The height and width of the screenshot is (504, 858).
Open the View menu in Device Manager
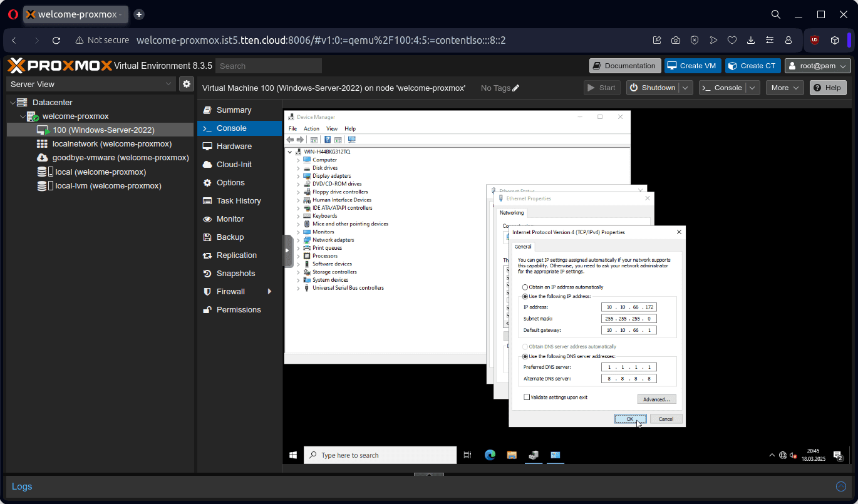coord(332,129)
